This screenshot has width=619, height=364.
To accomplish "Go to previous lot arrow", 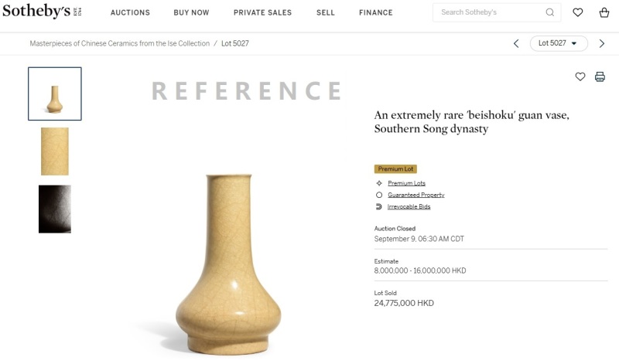I will click(516, 43).
